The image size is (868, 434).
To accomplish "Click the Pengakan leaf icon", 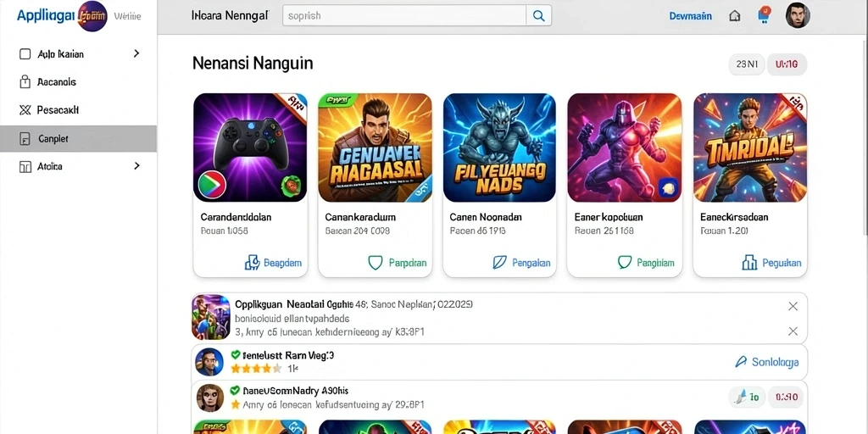I will coord(499,263).
